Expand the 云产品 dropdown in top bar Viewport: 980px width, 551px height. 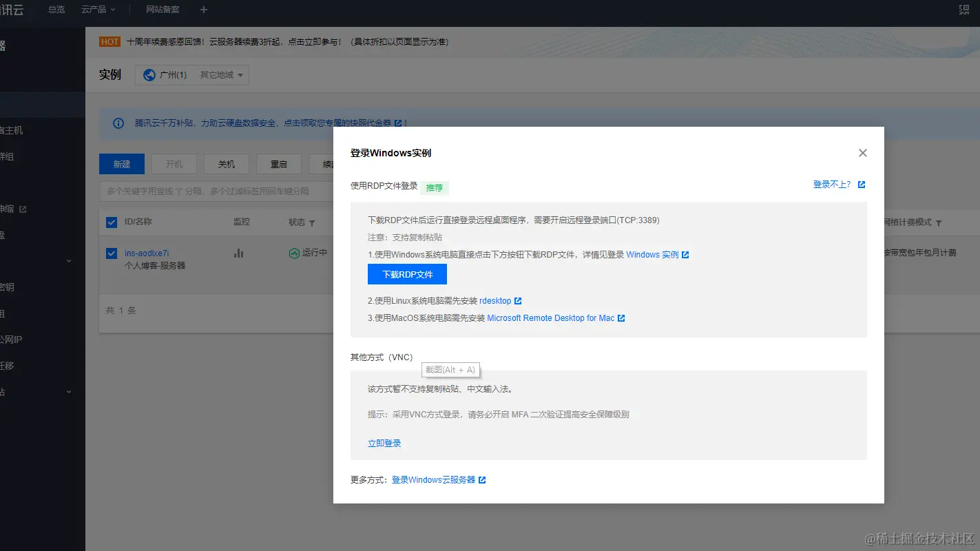98,10
